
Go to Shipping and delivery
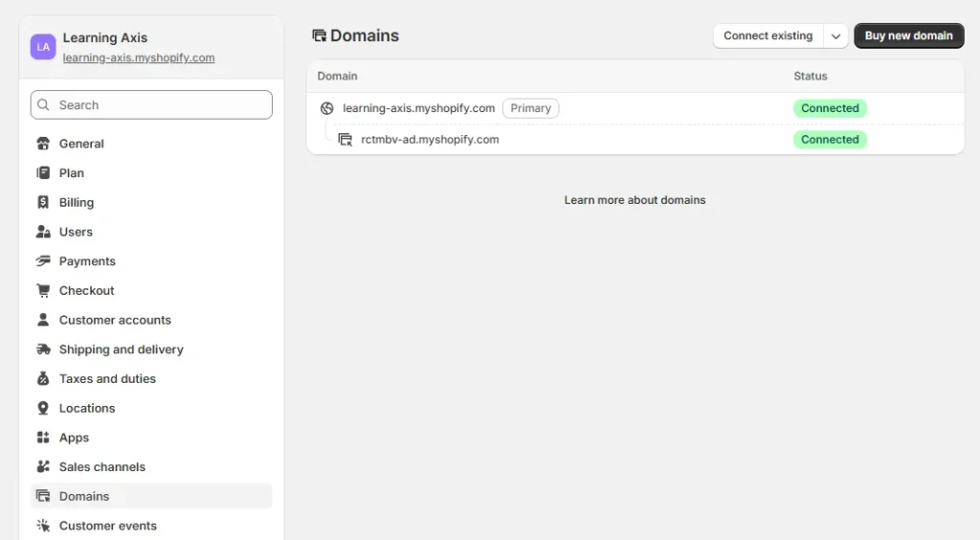tap(151, 349)
